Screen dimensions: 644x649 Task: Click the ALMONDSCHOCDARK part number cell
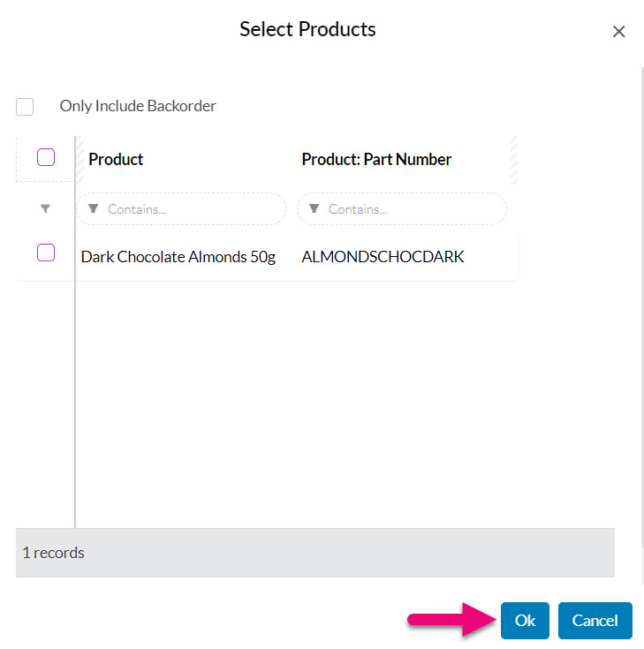click(383, 257)
